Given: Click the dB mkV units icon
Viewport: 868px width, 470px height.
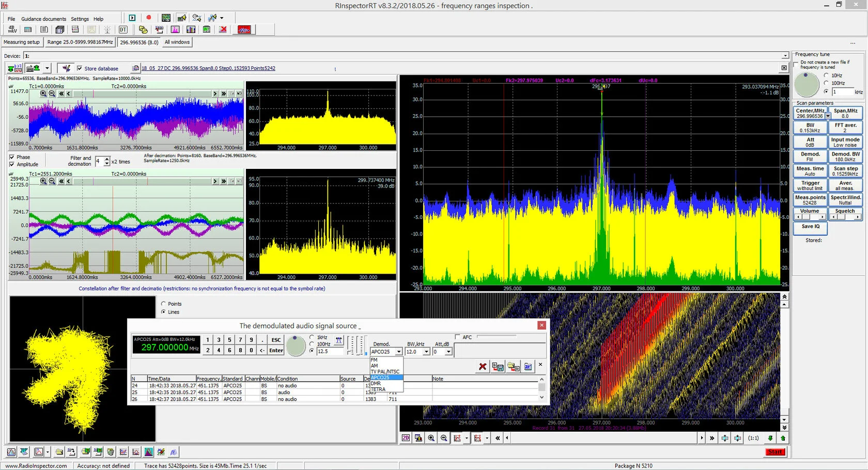Looking at the screenshot, I should click(12, 29).
